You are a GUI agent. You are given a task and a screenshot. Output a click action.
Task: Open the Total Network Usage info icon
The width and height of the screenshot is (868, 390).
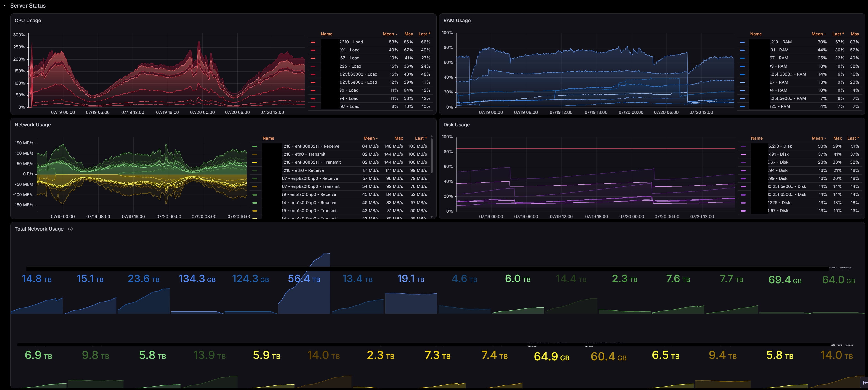70,229
